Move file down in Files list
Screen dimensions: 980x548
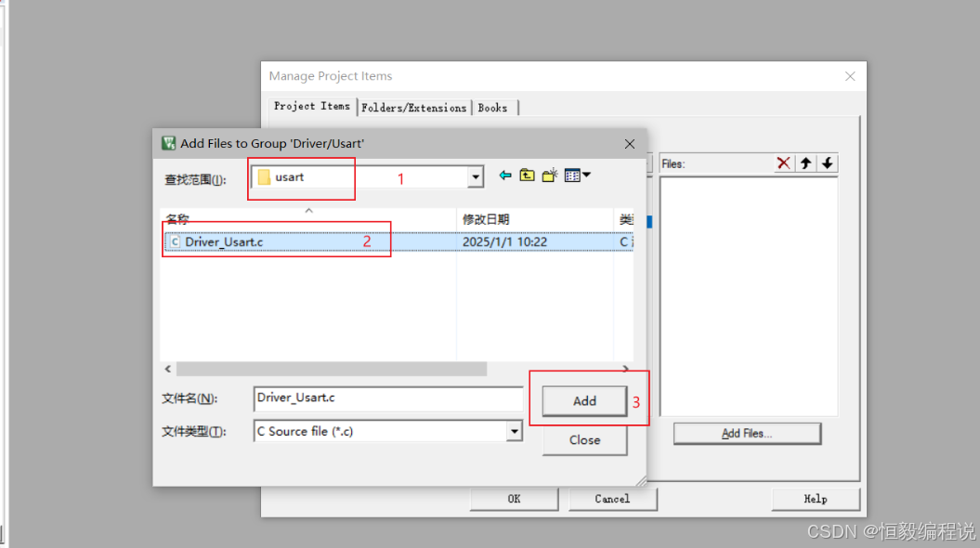828,163
